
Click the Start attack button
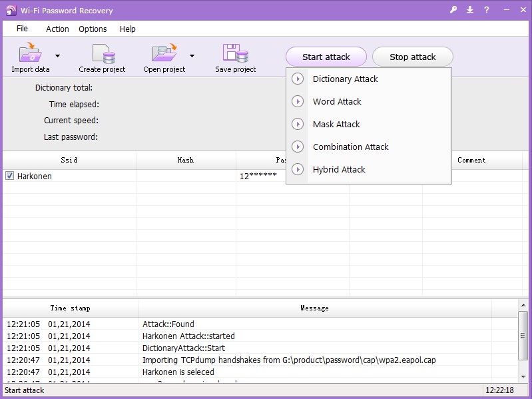pyautogui.click(x=326, y=57)
